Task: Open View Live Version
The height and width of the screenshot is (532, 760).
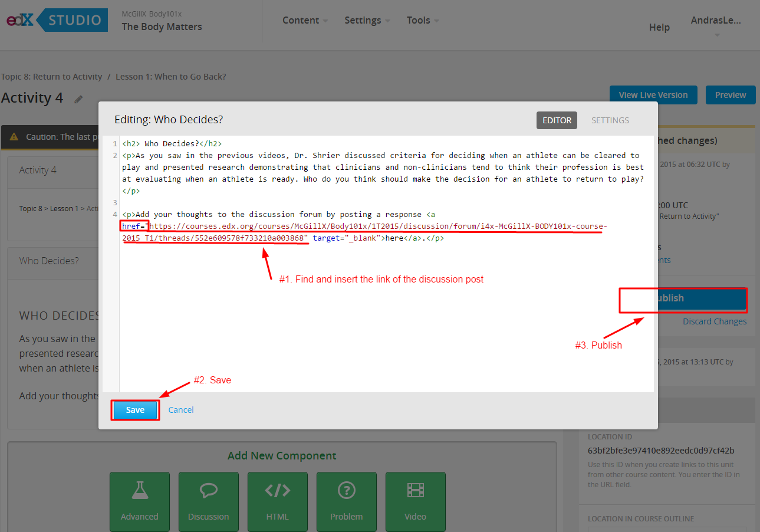Action: tap(653, 95)
